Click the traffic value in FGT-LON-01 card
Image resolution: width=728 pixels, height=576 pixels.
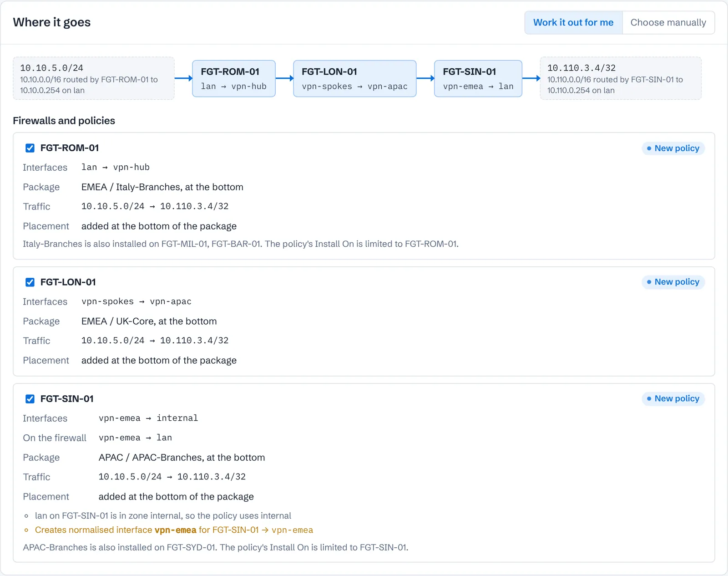click(155, 341)
